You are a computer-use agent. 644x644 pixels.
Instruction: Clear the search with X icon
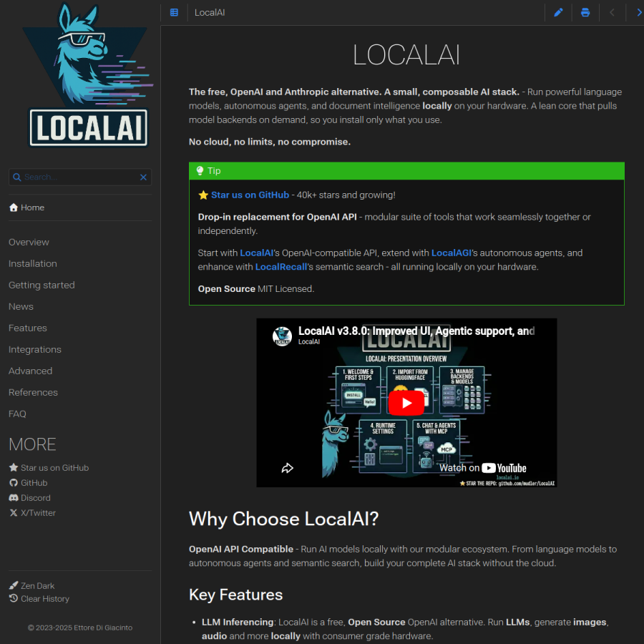tap(143, 177)
